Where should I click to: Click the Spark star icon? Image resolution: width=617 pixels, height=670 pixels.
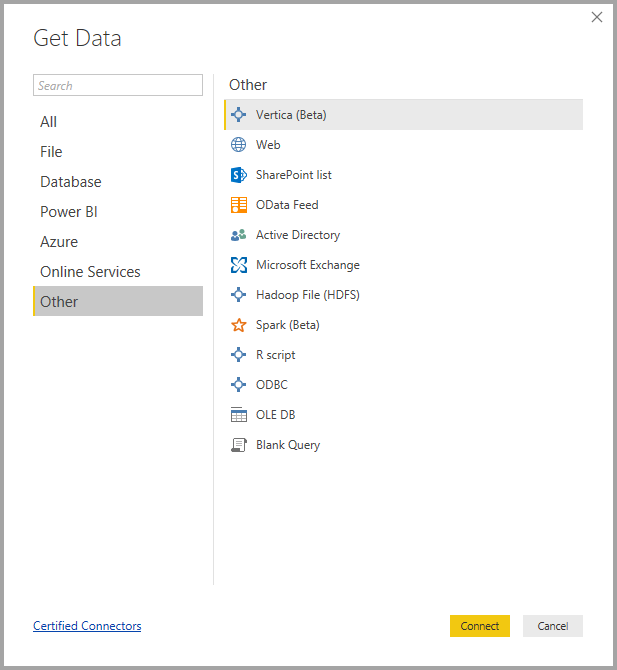point(238,325)
